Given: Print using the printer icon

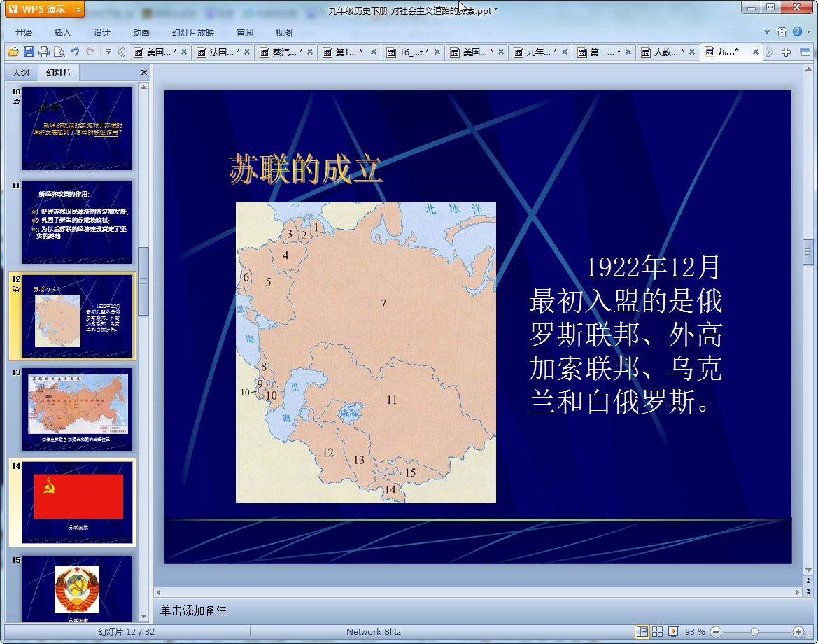Looking at the screenshot, I should [44, 52].
